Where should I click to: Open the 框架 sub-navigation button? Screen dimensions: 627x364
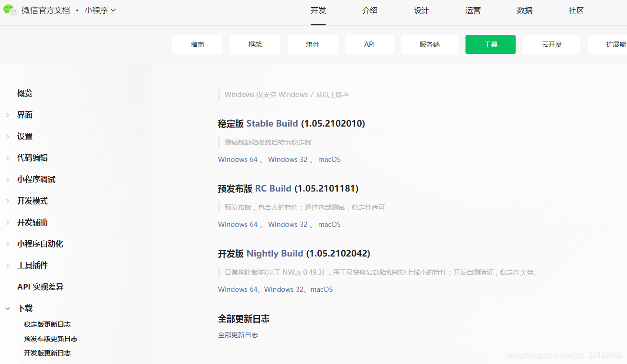pyautogui.click(x=255, y=44)
